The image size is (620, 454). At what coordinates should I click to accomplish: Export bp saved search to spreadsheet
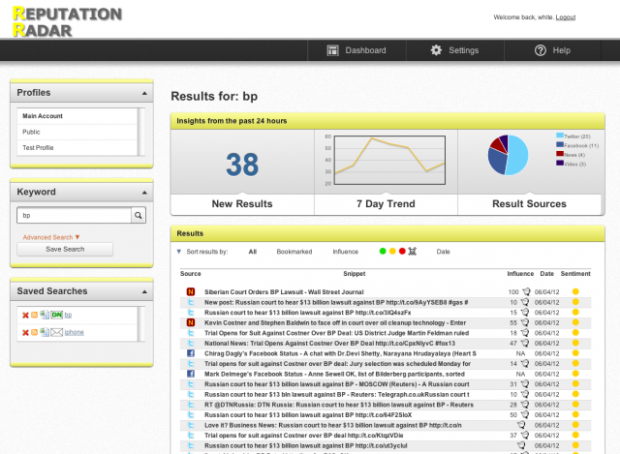(x=44, y=315)
